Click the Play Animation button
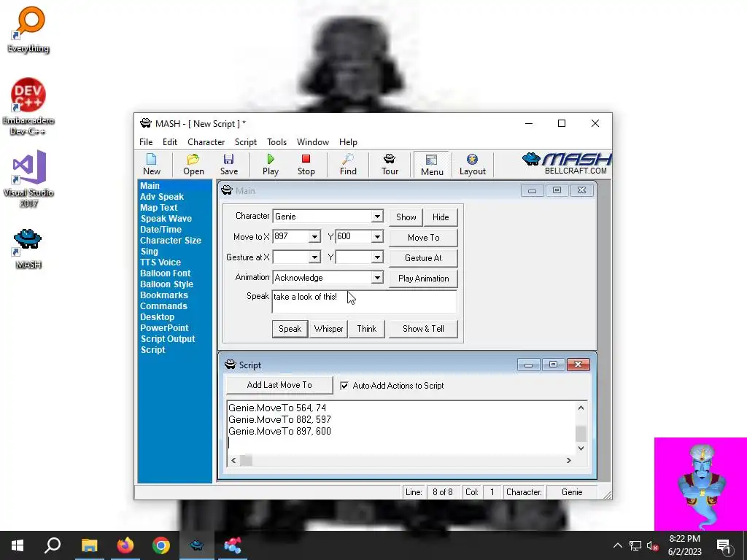Viewport: 747px width, 560px height. 424,279
